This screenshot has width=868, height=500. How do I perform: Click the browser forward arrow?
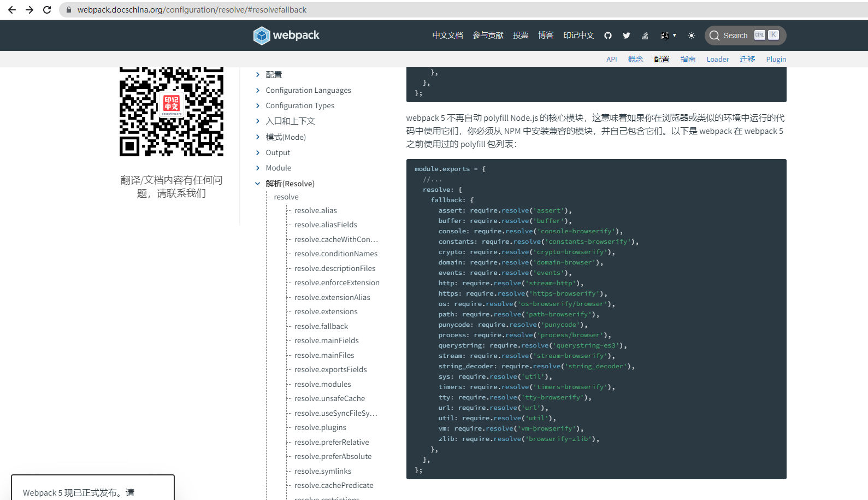point(29,10)
